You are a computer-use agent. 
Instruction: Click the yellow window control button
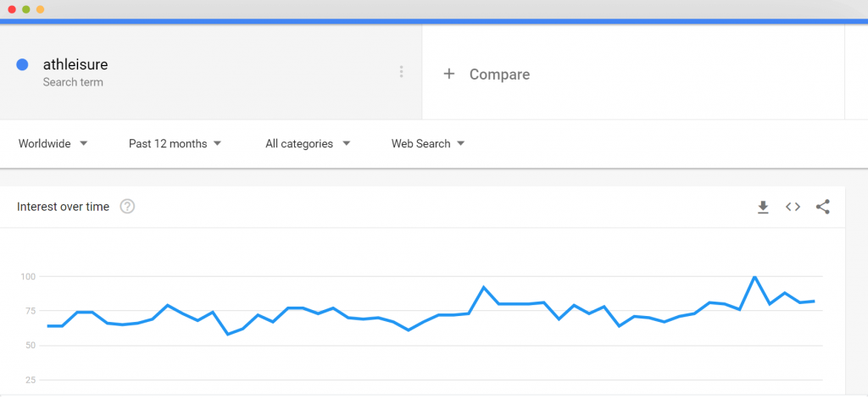pyautogui.click(x=40, y=9)
